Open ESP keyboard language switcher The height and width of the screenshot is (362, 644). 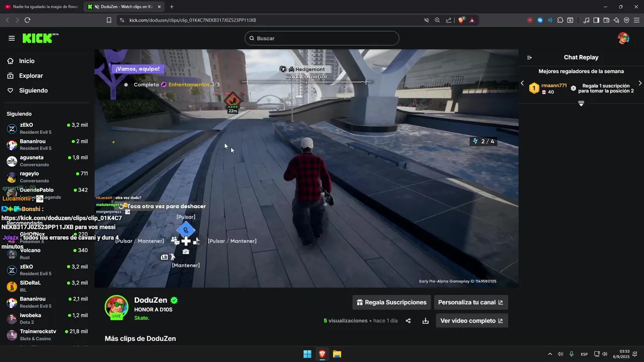pyautogui.click(x=584, y=354)
